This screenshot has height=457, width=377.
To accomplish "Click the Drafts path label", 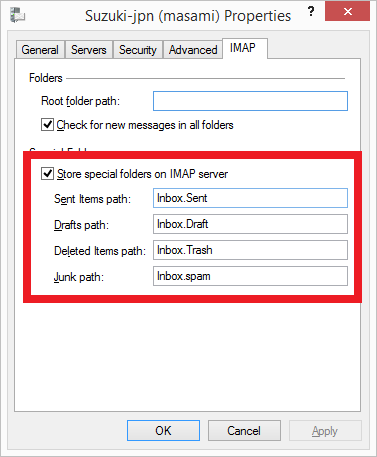I will pos(81,225).
